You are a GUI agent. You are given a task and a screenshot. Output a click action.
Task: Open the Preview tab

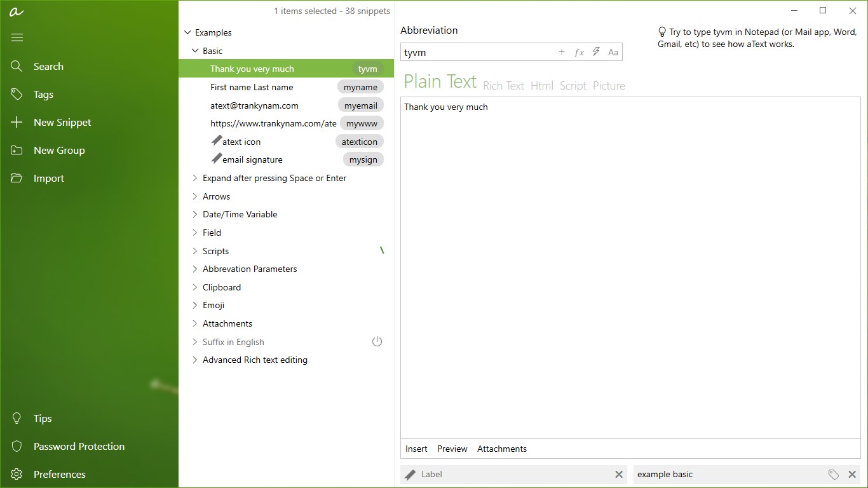452,449
